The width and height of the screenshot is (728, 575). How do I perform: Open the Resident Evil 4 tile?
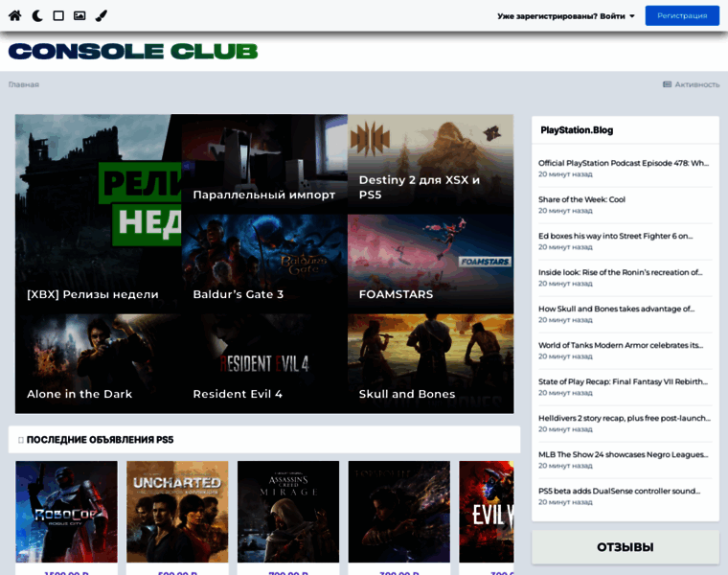click(264, 363)
